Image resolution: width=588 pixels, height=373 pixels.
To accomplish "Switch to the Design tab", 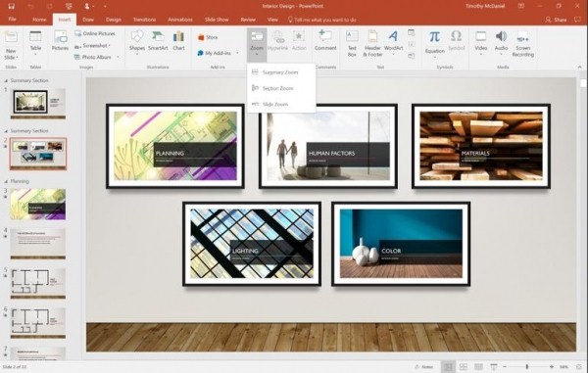I will (x=114, y=20).
